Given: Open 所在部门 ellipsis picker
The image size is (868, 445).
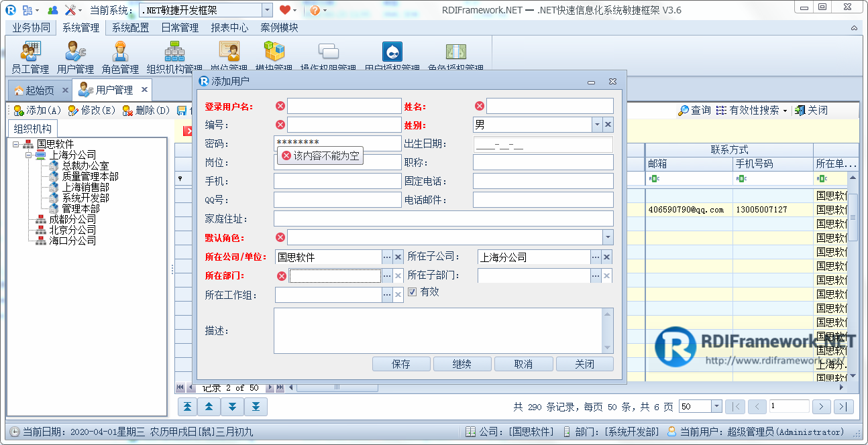Looking at the screenshot, I should (x=387, y=276).
